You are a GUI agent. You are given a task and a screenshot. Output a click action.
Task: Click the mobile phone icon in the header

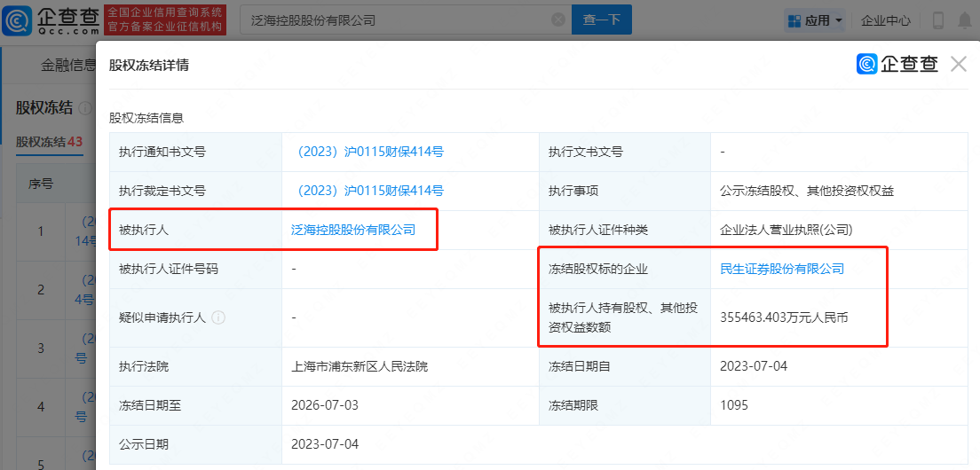938,20
